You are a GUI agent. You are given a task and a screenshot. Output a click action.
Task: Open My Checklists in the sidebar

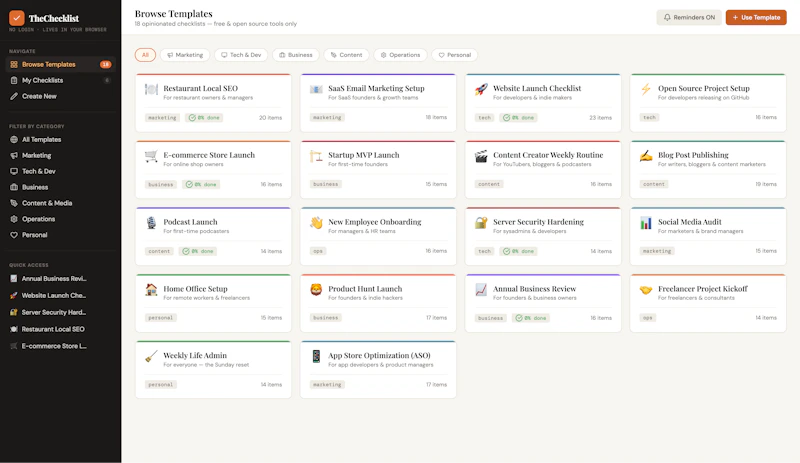tap(60, 80)
